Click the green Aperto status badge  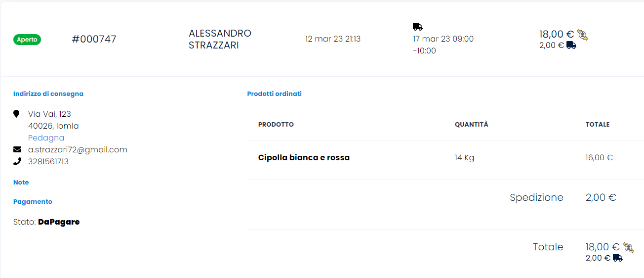pos(27,40)
